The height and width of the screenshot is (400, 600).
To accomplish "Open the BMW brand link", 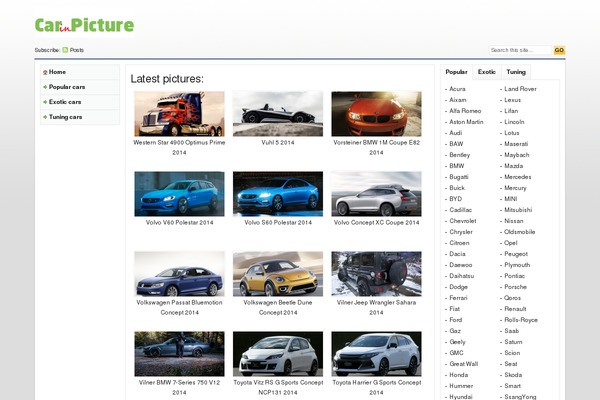I will click(x=457, y=166).
